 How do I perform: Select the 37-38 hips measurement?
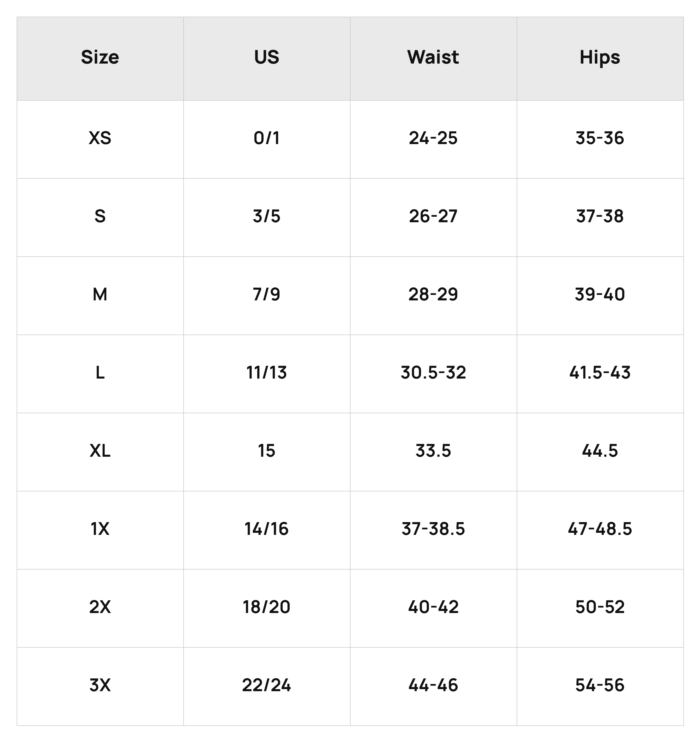600,216
